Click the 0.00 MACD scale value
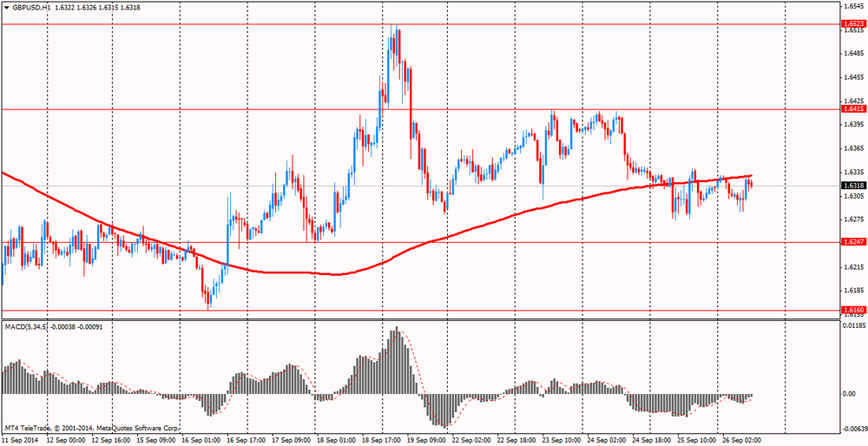This screenshot has width=868, height=446. click(849, 394)
